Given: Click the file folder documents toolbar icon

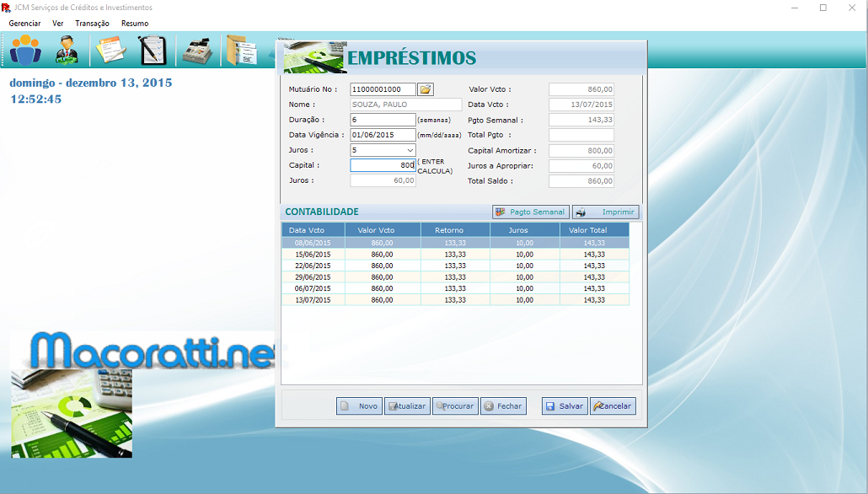Looking at the screenshot, I should click(241, 51).
